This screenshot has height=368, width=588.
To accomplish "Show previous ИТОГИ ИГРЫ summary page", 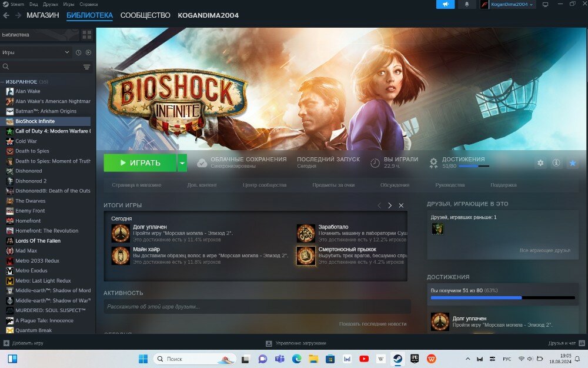I will point(379,205).
